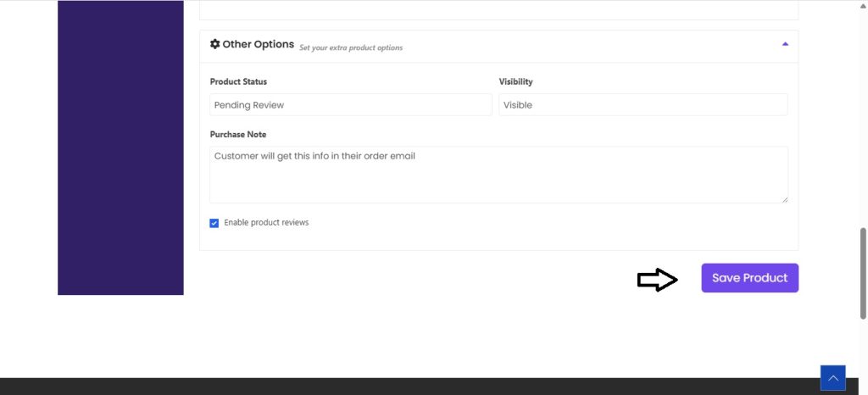Click the scroll-to-top arrow button
The height and width of the screenshot is (395, 868).
coord(832,378)
